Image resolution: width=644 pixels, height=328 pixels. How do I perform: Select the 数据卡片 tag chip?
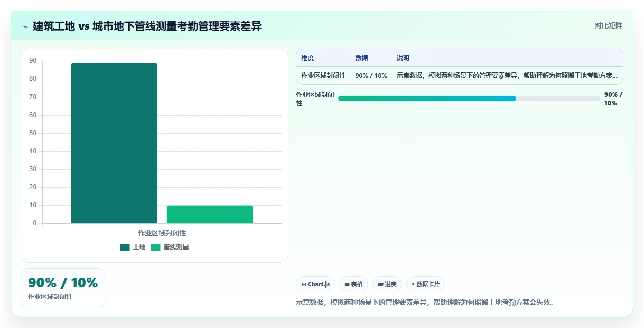[x=425, y=284]
